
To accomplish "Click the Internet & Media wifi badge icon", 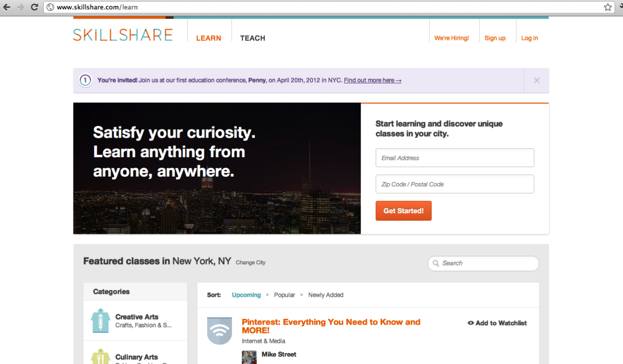I will point(219,331).
